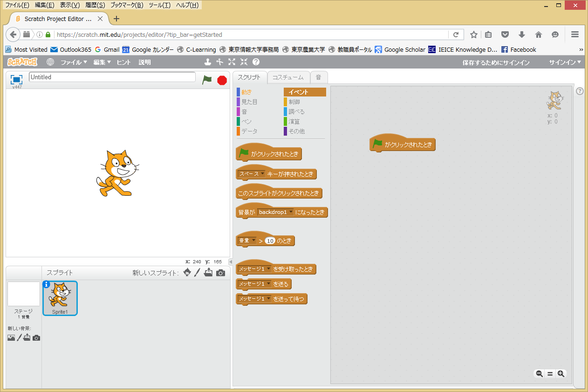Select the Sprite1 thumbnail
Screen dimensions: 588x392
pos(60,298)
